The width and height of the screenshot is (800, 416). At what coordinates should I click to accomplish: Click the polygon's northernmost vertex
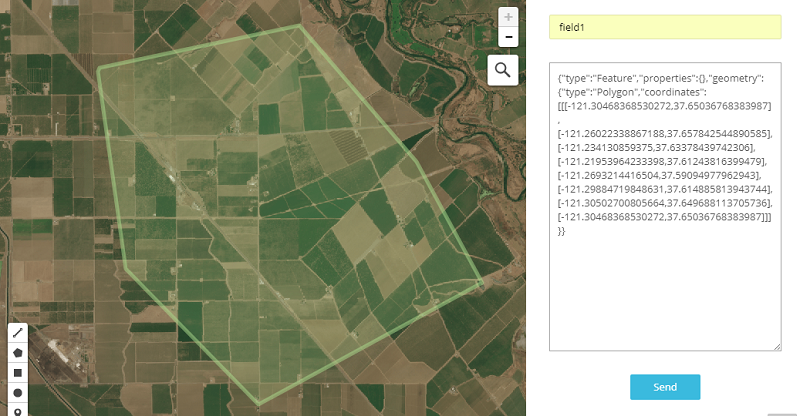tap(301, 26)
